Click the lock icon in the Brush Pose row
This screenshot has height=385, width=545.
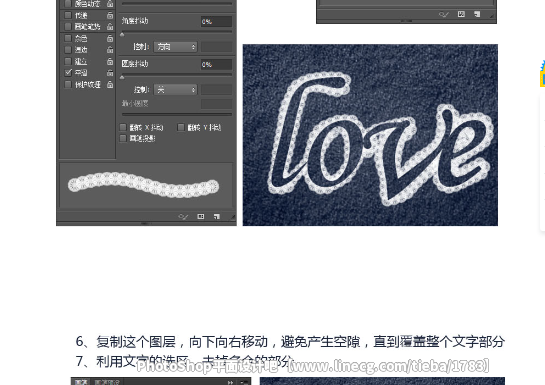tap(110, 26)
